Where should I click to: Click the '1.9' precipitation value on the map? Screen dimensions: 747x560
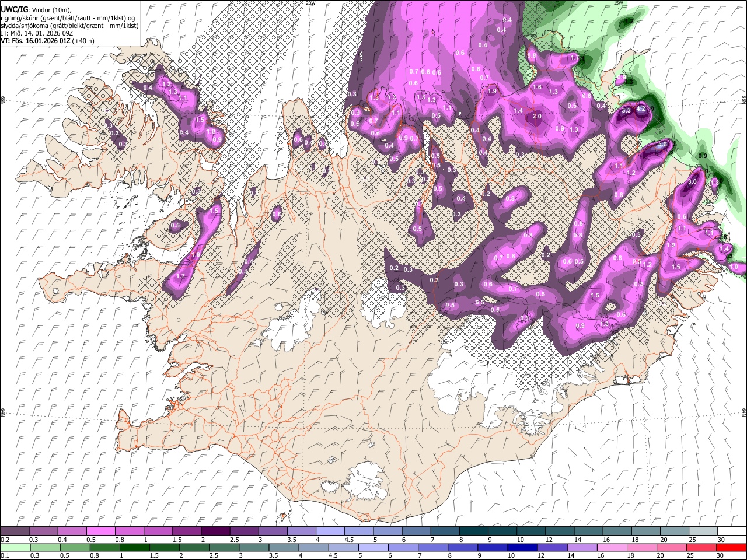point(492,92)
